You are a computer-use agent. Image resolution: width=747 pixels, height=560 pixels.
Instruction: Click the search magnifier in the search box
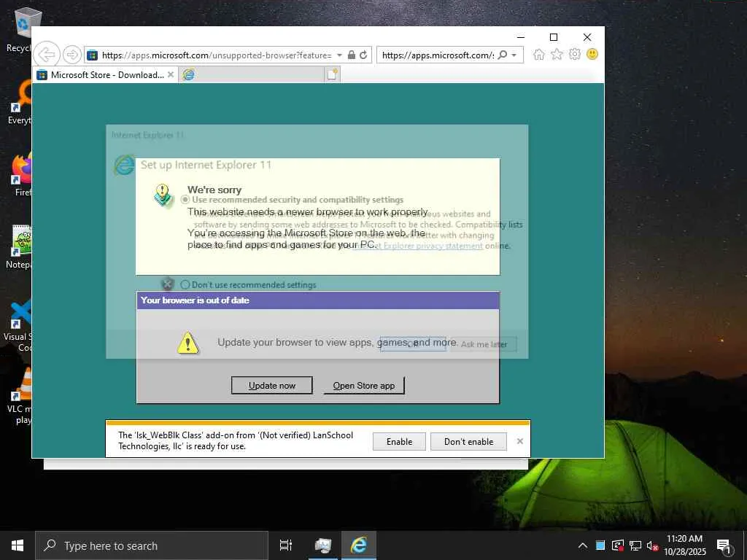pyautogui.click(x=503, y=55)
